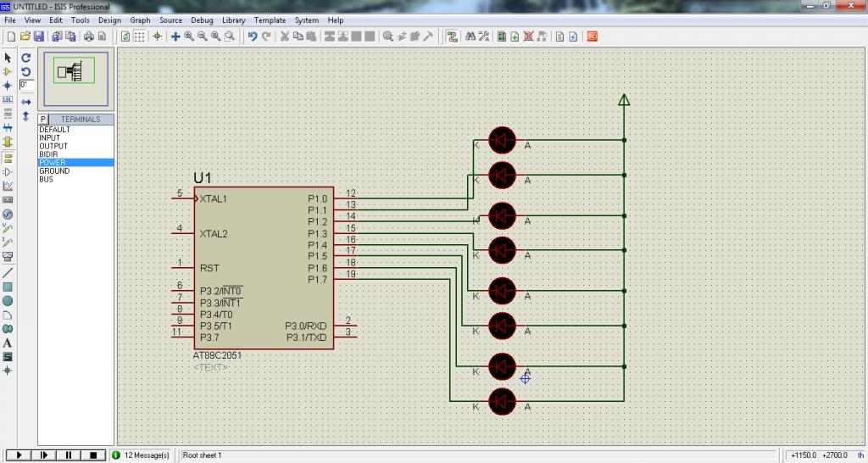Viewport: 868px width, 463px height.
Task: Click the Zoom In magnifier icon
Action: [x=189, y=36]
